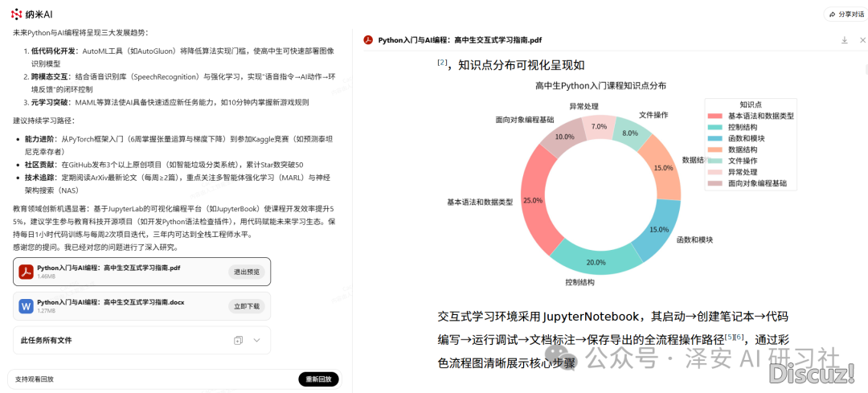This screenshot has height=393, width=868.
Task: Click the 1.27MB file size text
Action: 46,310
